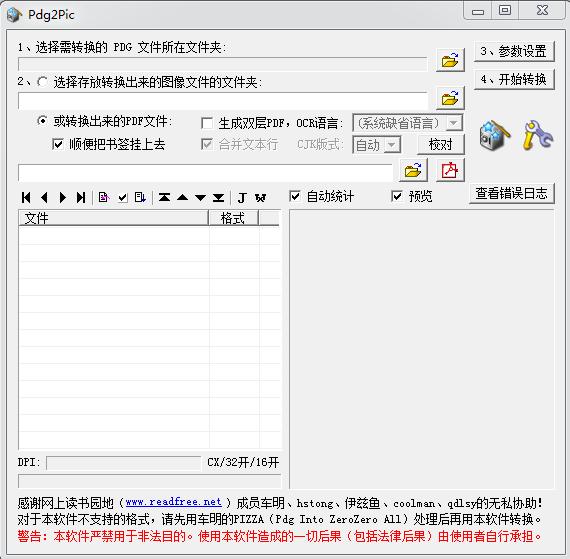The height and width of the screenshot is (559, 570).
Task: Sort by 文件 column header
Action: (113, 218)
